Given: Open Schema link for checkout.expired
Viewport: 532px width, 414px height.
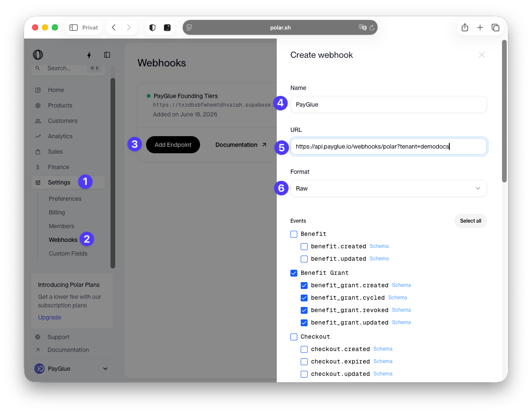Looking at the screenshot, I should [383, 361].
